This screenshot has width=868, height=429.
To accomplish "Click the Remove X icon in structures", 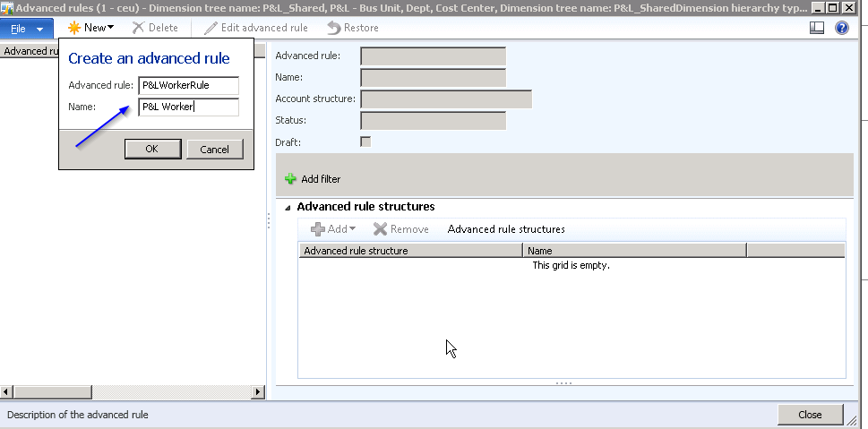I will point(381,229).
